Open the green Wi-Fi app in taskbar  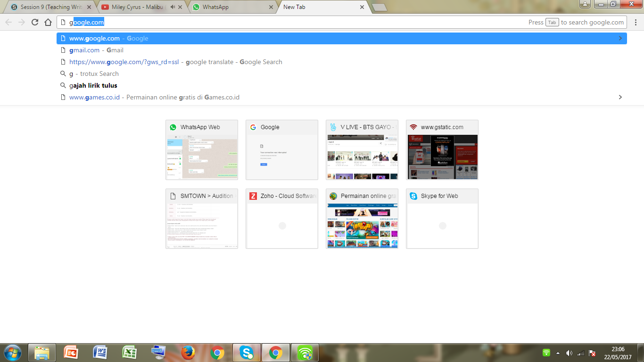tap(305, 353)
